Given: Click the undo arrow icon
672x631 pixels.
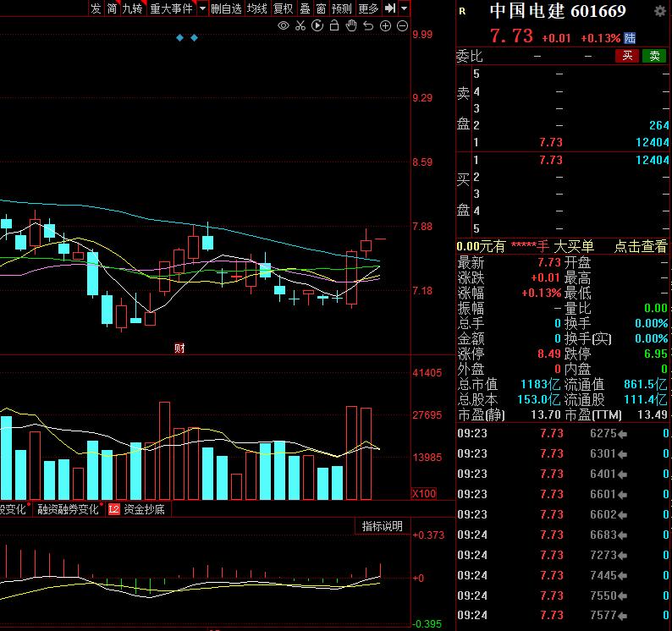Looking at the screenshot, I should point(368,26).
